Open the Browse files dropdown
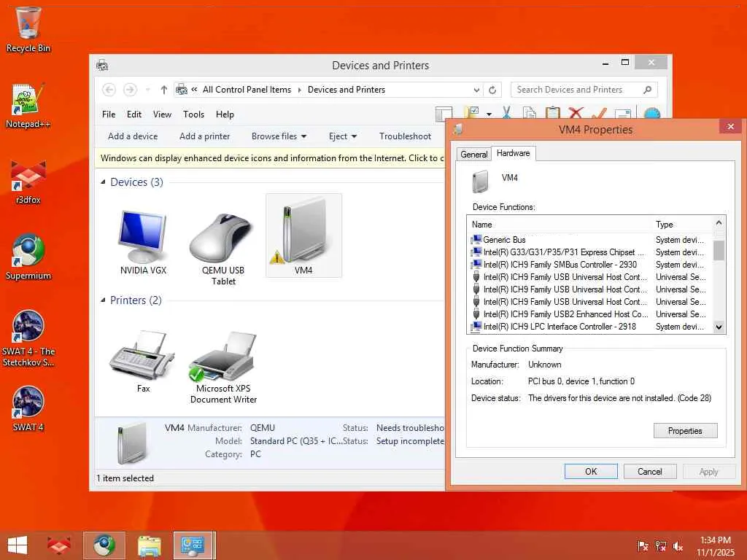The width and height of the screenshot is (747, 560). click(279, 136)
